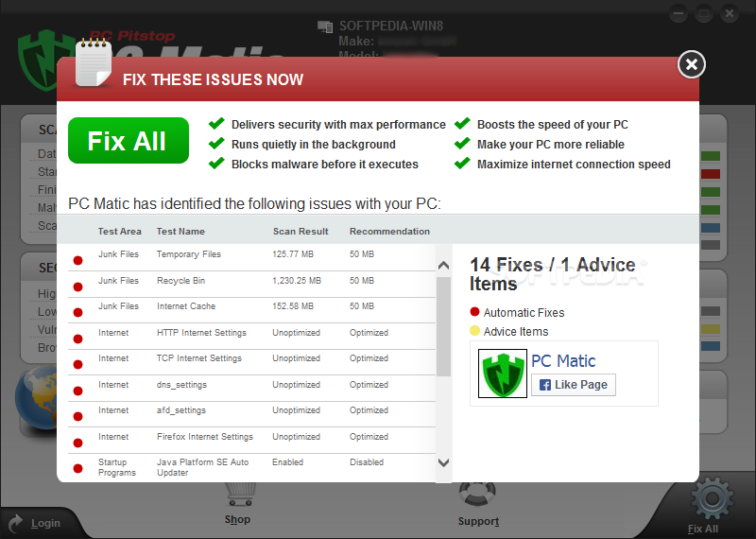Click the notepad icon in dialog header
Image resolution: width=756 pixels, height=539 pixels.
tap(94, 62)
